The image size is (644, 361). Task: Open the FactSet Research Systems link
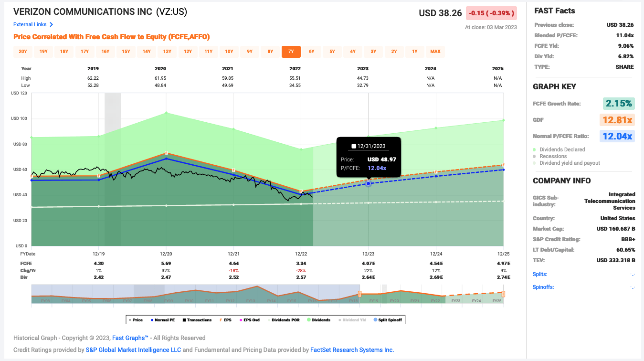click(x=352, y=350)
